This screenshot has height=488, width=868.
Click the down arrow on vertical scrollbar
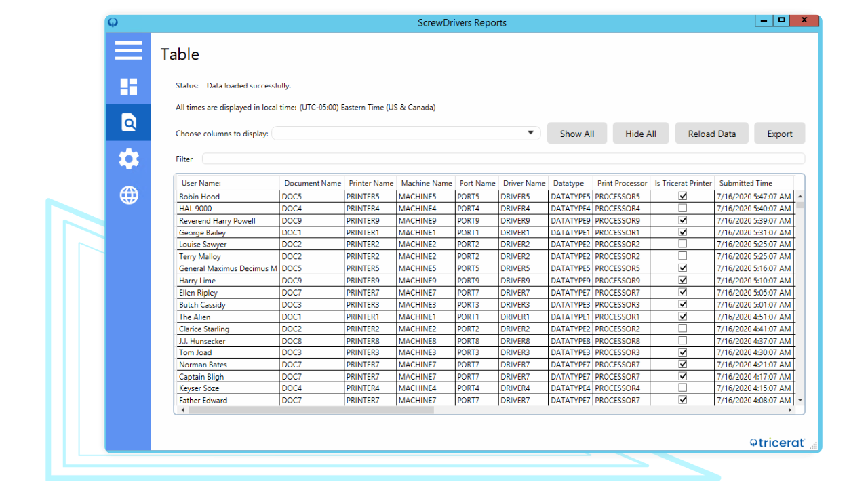coord(800,399)
